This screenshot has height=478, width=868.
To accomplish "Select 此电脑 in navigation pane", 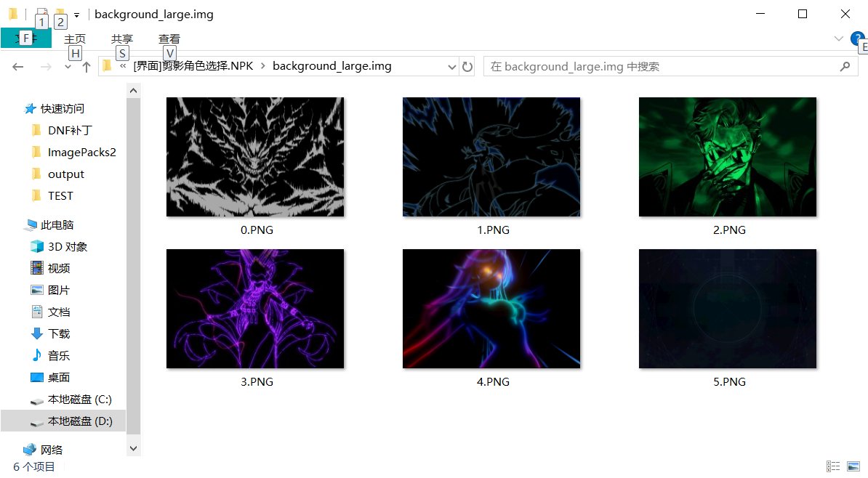I will coord(57,224).
